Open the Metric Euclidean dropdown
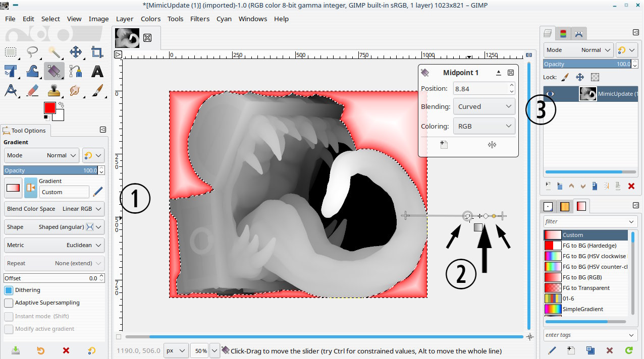The width and height of the screenshot is (644, 359). 55,245
